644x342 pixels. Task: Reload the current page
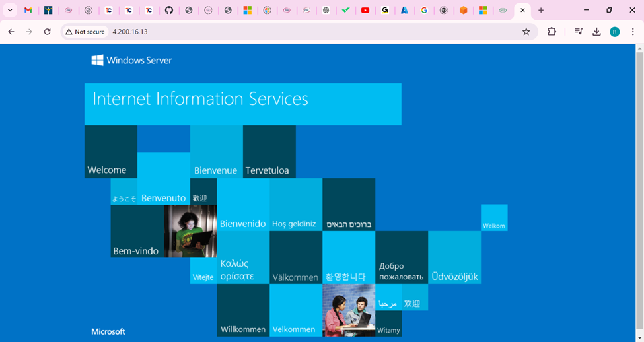tap(48, 32)
